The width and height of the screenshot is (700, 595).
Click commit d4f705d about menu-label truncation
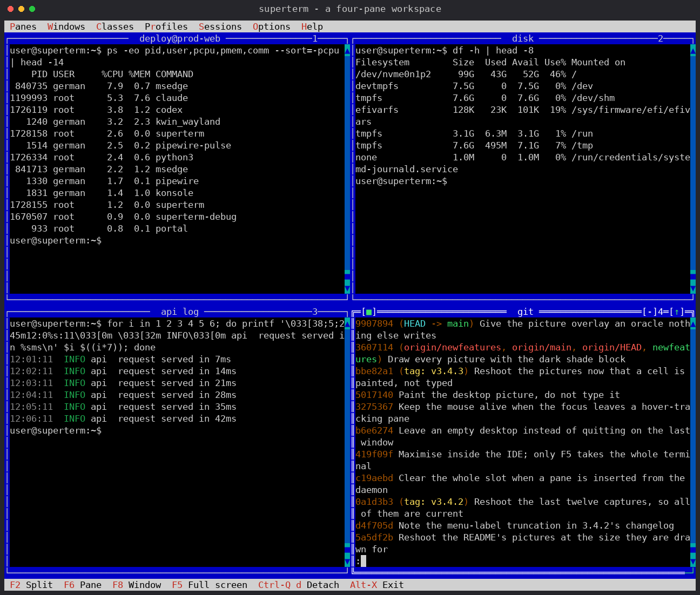(x=515, y=525)
